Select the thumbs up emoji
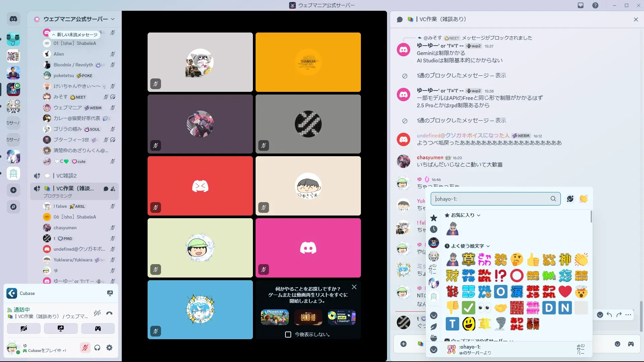This screenshot has width=644, height=362. click(533, 260)
